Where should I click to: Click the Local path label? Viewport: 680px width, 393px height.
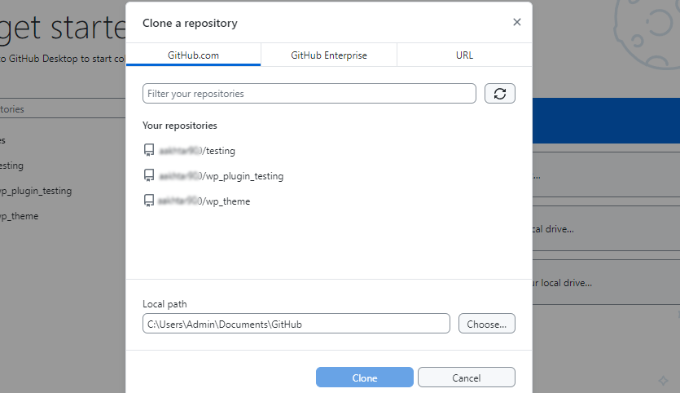pos(165,304)
